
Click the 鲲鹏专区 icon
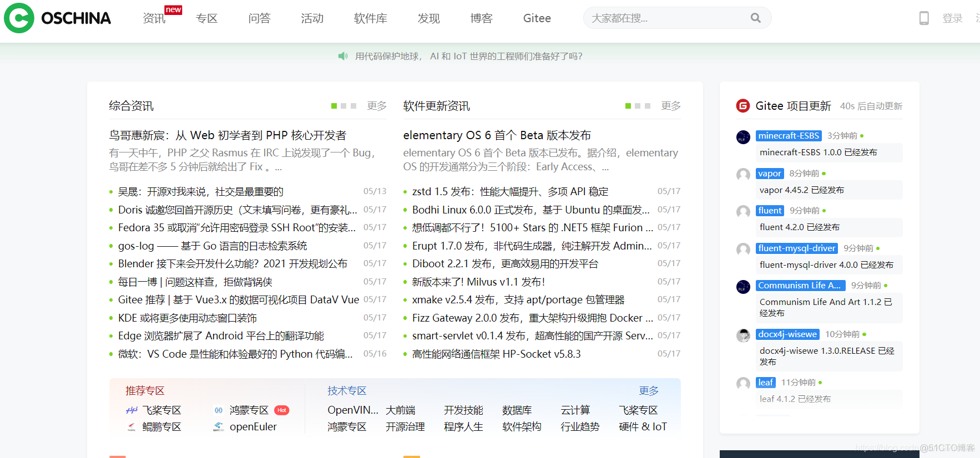[x=132, y=427]
